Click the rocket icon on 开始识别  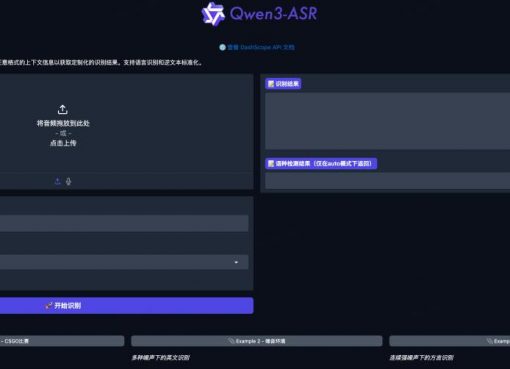tap(49, 306)
